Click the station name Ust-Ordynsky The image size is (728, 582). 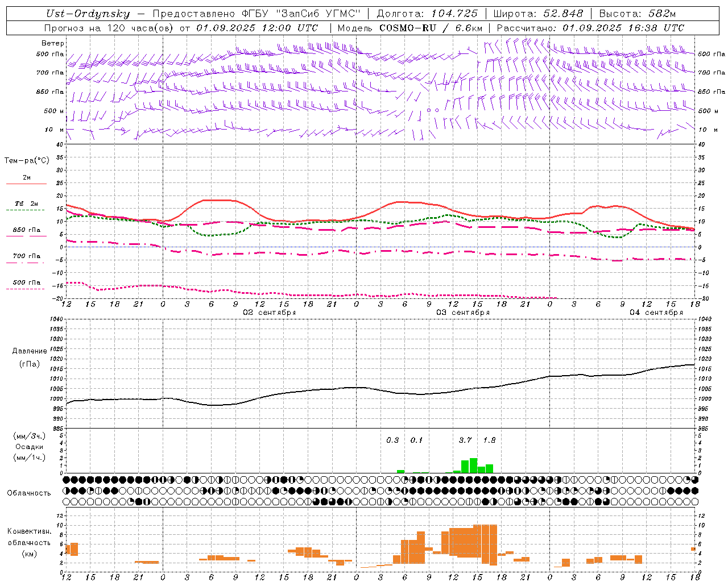(88, 14)
